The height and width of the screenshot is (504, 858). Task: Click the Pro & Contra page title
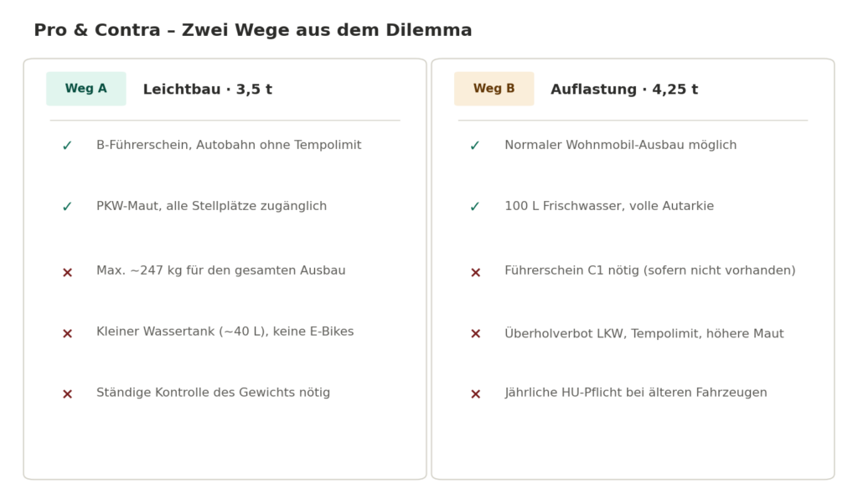coord(253,30)
